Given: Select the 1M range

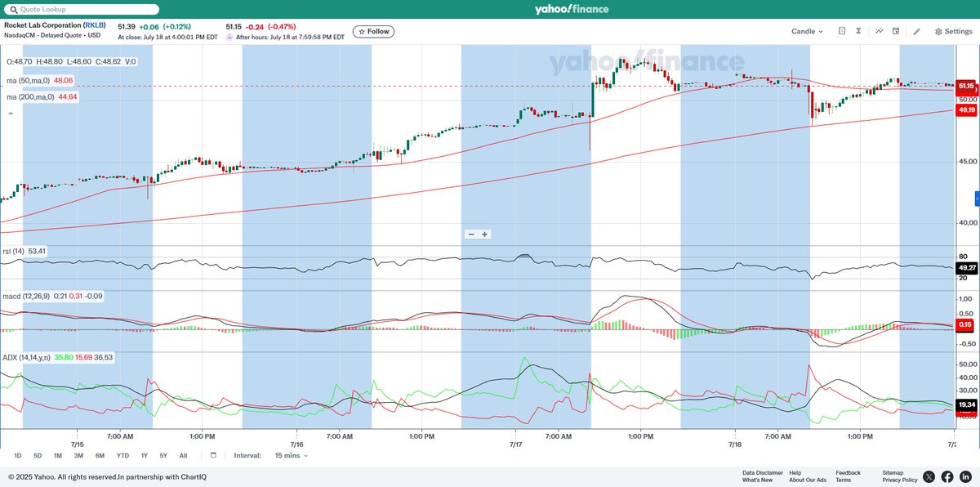Looking at the screenshot, I should tap(58, 455).
